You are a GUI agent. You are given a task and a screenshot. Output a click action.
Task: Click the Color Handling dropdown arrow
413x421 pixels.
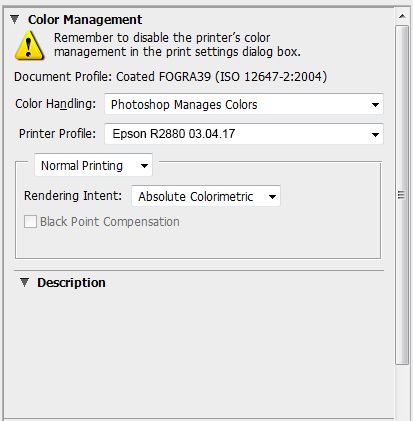375,105
